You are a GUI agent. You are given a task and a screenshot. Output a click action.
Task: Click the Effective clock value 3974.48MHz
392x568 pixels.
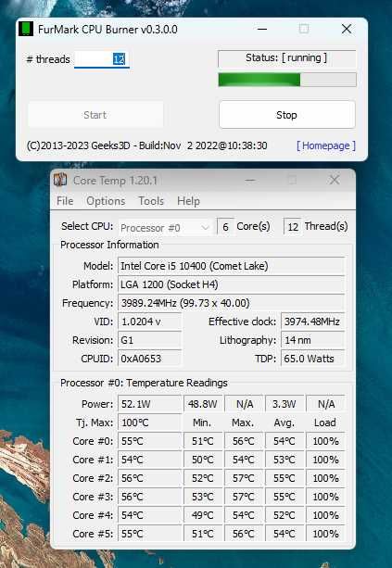(312, 322)
